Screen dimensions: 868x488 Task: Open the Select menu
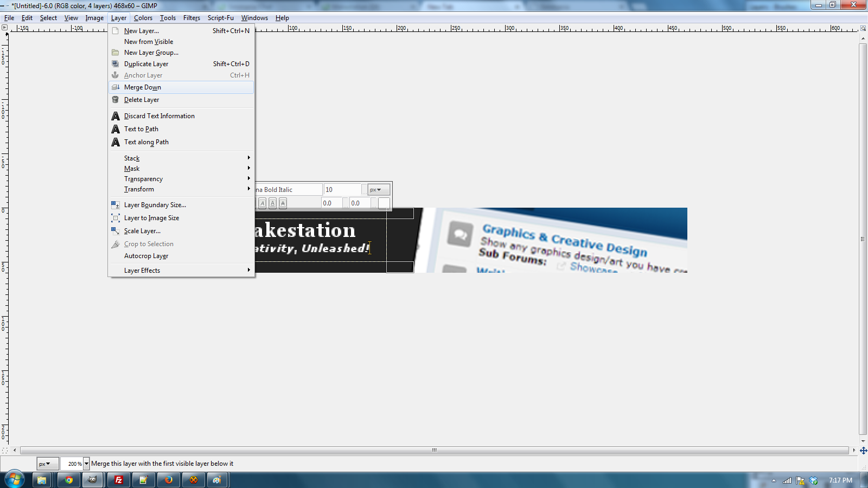(x=48, y=18)
